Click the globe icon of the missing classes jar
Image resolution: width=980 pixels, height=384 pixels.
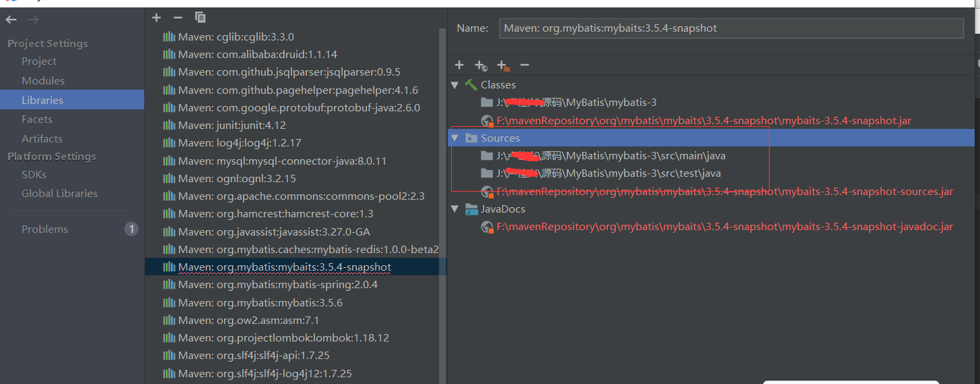coord(488,121)
